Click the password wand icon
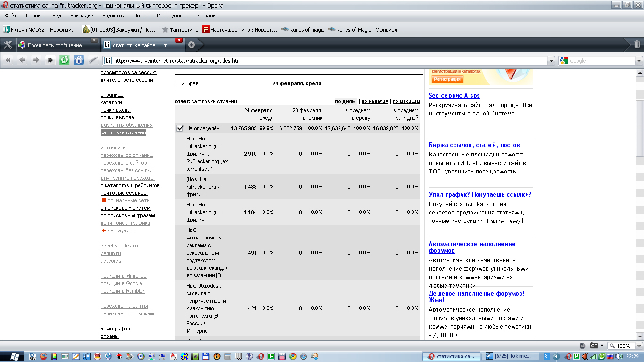Image resolution: width=644 pixels, height=362 pixels. [x=93, y=60]
